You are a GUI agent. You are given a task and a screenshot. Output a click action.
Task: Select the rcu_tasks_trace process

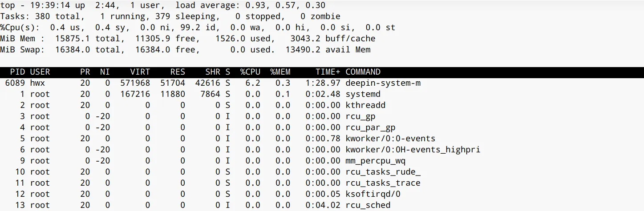383,183
